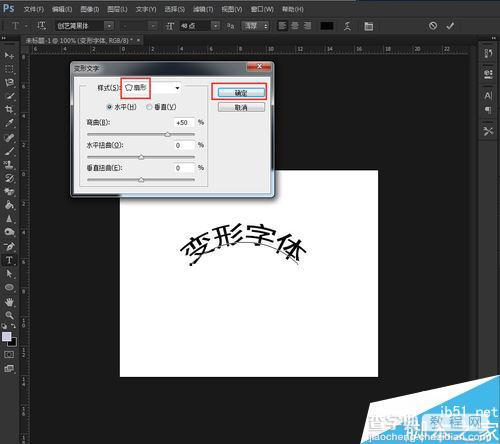Open the text color swatch in options bar

(x=327, y=26)
